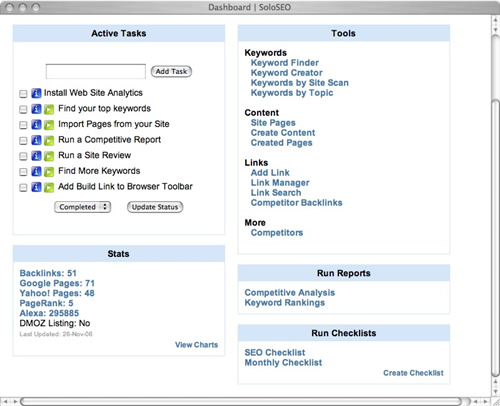This screenshot has height=406, width=500.
Task: Check the Run a Competitive Report checkbox
Action: pos(23,141)
